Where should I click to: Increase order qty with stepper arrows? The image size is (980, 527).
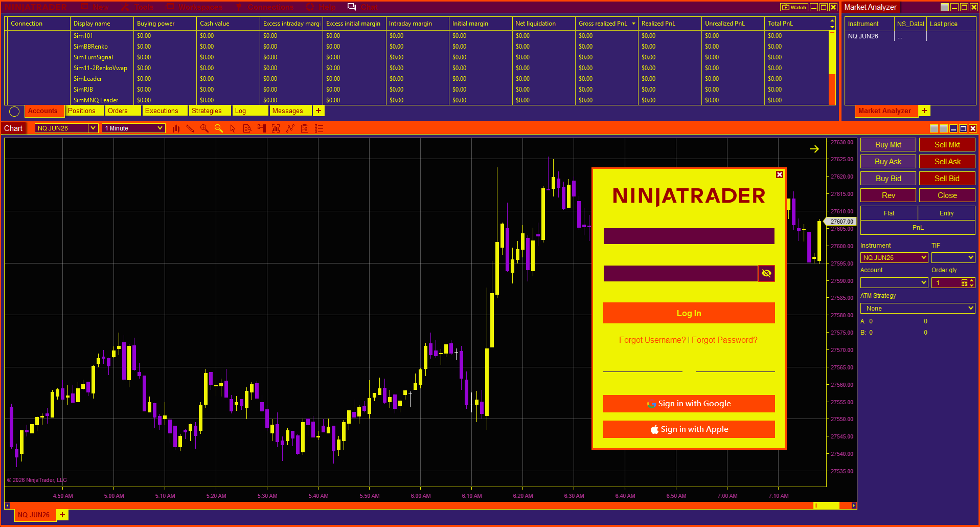(x=972, y=280)
